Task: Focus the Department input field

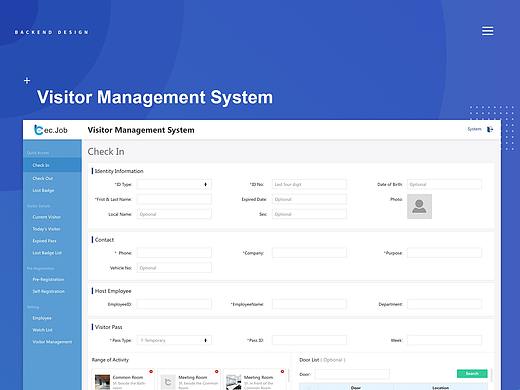Action: [x=444, y=304]
